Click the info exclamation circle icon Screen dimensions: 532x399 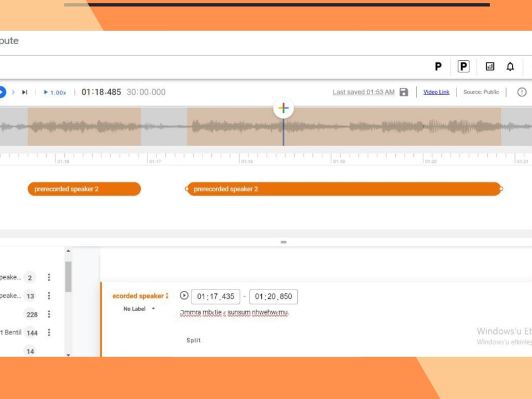coord(521,92)
